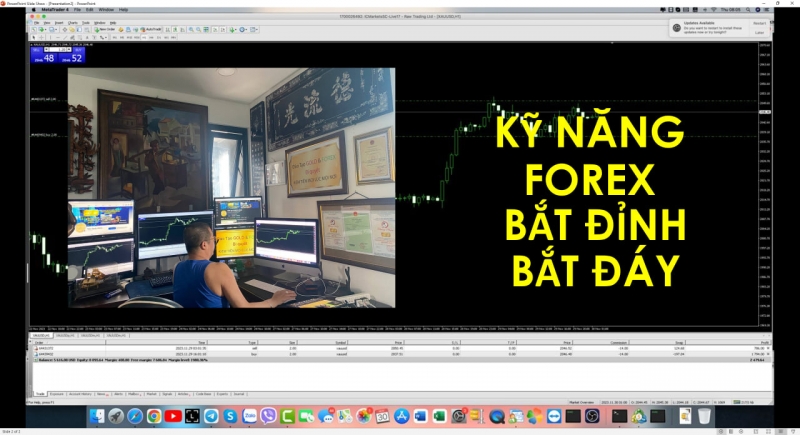Tile chart windows using toolbar icon
The width and height of the screenshot is (800, 435).
point(206,30)
